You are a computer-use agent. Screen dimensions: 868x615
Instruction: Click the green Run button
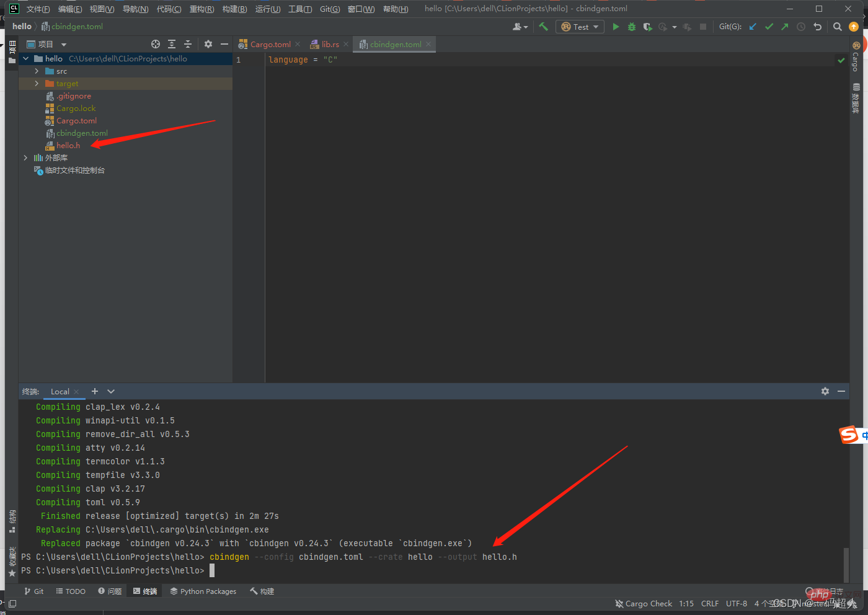coord(616,27)
